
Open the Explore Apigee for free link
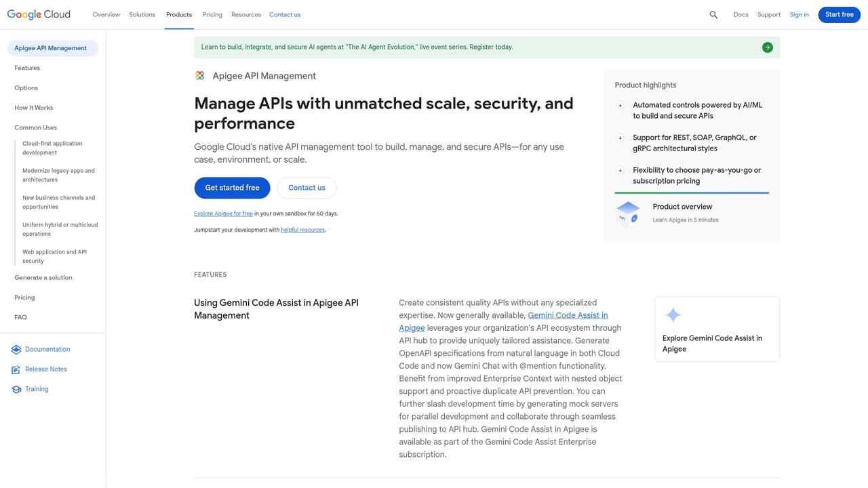pos(224,213)
